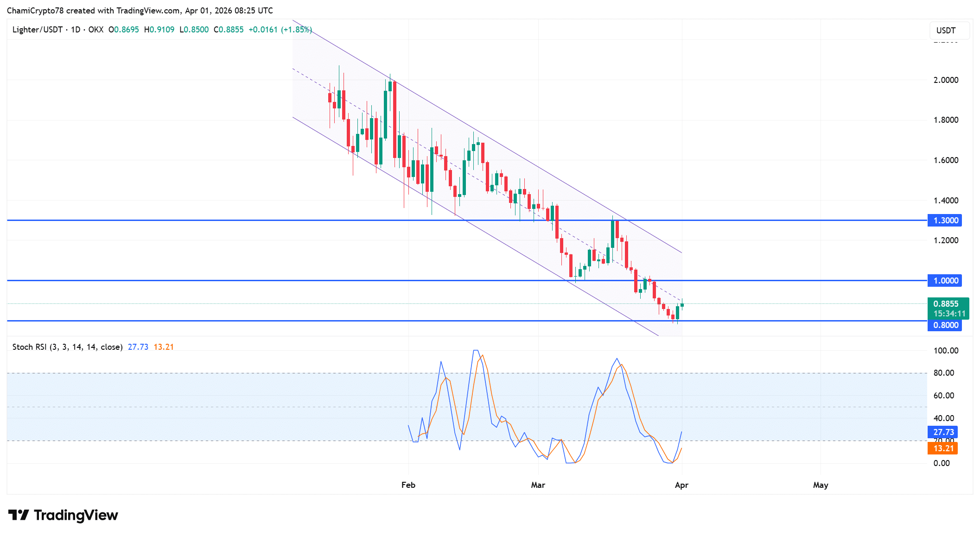Click the +1.85% change value in header
This screenshot has width=980, height=536.
pos(296,30)
